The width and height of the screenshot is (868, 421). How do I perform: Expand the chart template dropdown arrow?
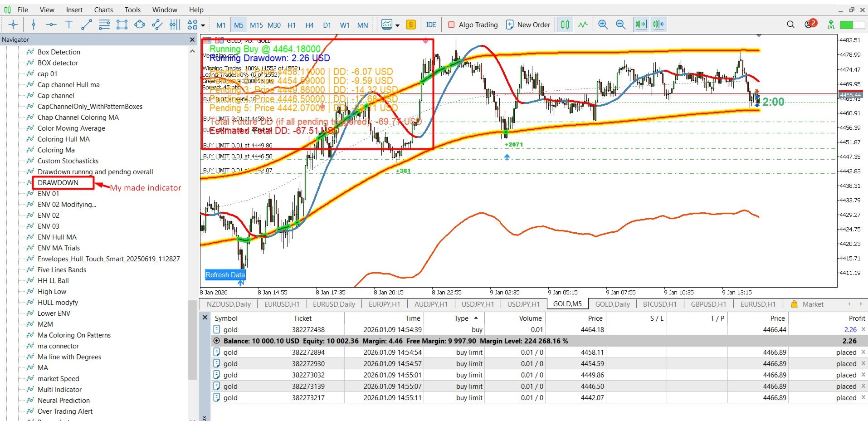coord(398,25)
